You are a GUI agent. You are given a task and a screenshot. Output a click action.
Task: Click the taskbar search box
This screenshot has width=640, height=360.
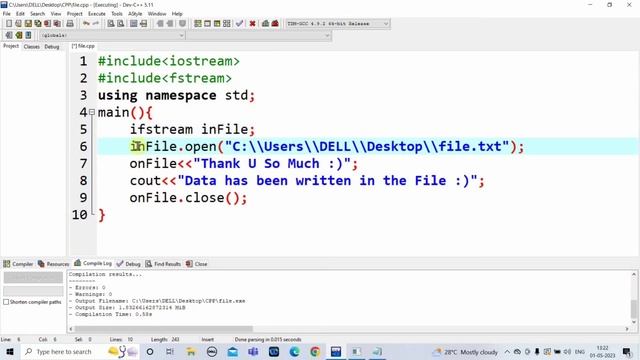(80, 351)
